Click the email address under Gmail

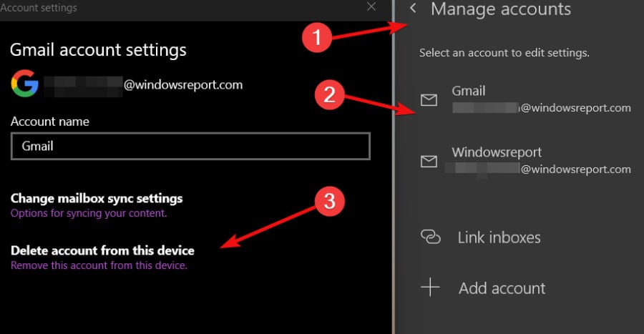(542, 108)
